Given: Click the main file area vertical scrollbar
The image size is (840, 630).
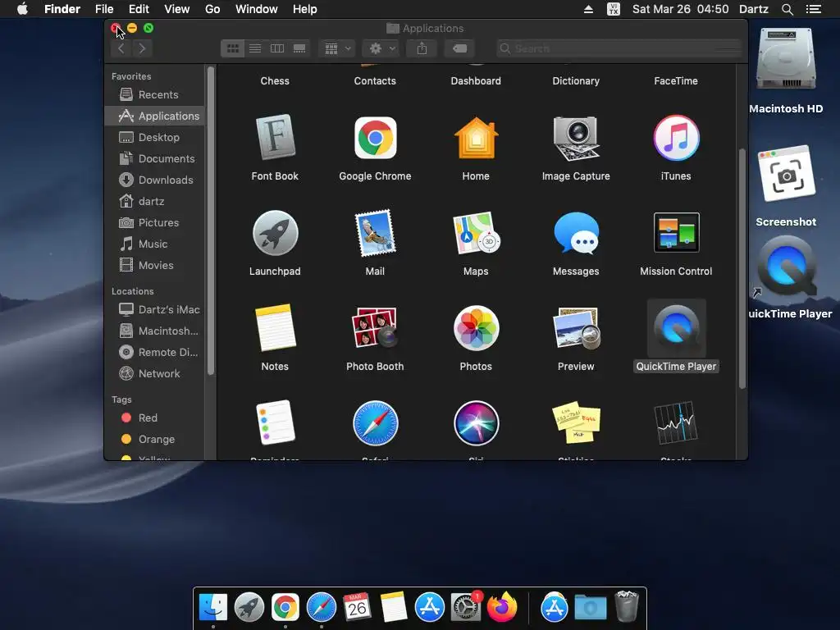Looking at the screenshot, I should coord(742,268).
